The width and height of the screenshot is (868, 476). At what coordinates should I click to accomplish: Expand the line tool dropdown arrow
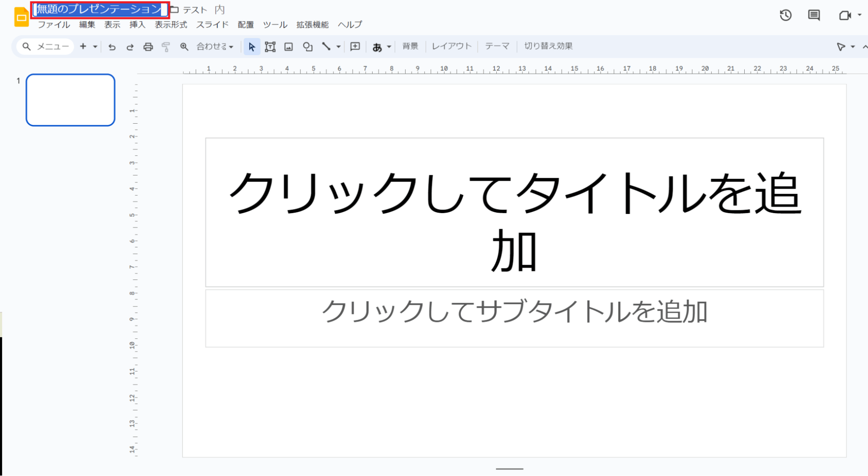[338, 46]
